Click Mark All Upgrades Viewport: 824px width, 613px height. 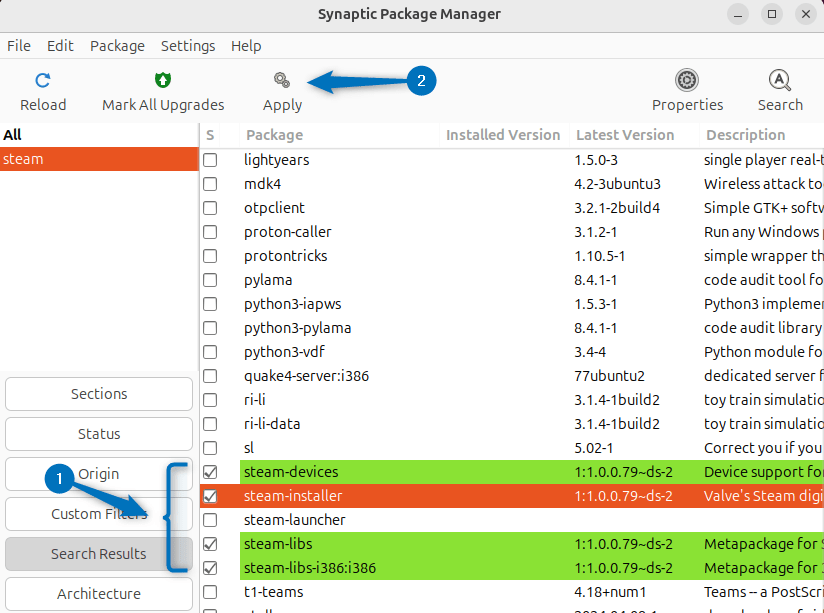(162, 90)
